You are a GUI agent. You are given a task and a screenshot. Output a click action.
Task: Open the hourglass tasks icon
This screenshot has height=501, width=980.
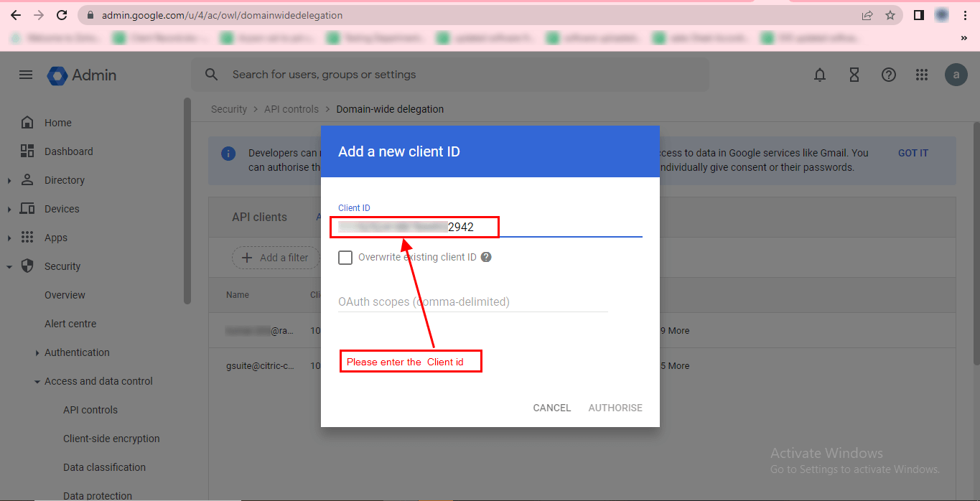tap(854, 75)
